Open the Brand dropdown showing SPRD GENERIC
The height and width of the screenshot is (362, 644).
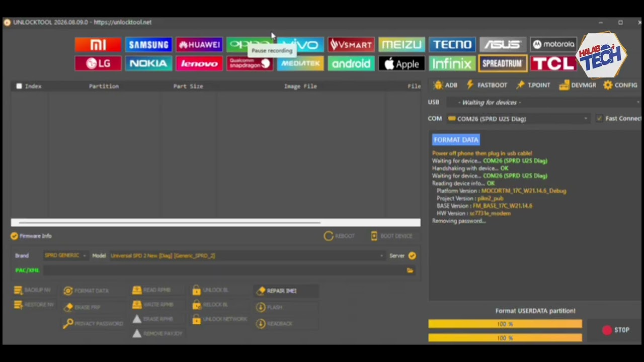click(x=65, y=255)
